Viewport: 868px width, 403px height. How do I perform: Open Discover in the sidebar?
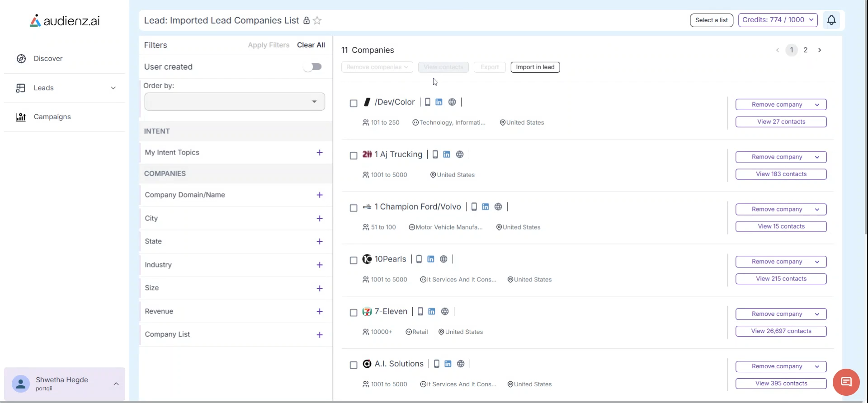pos(48,59)
